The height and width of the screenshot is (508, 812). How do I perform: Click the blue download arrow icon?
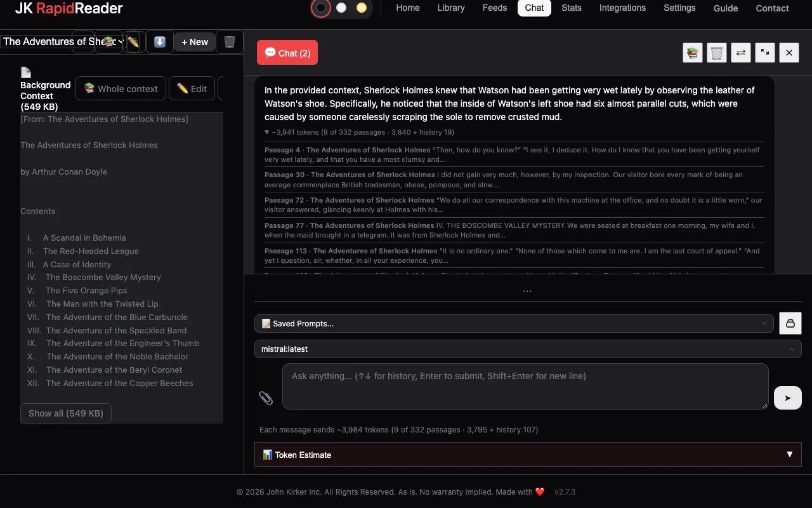coord(160,42)
